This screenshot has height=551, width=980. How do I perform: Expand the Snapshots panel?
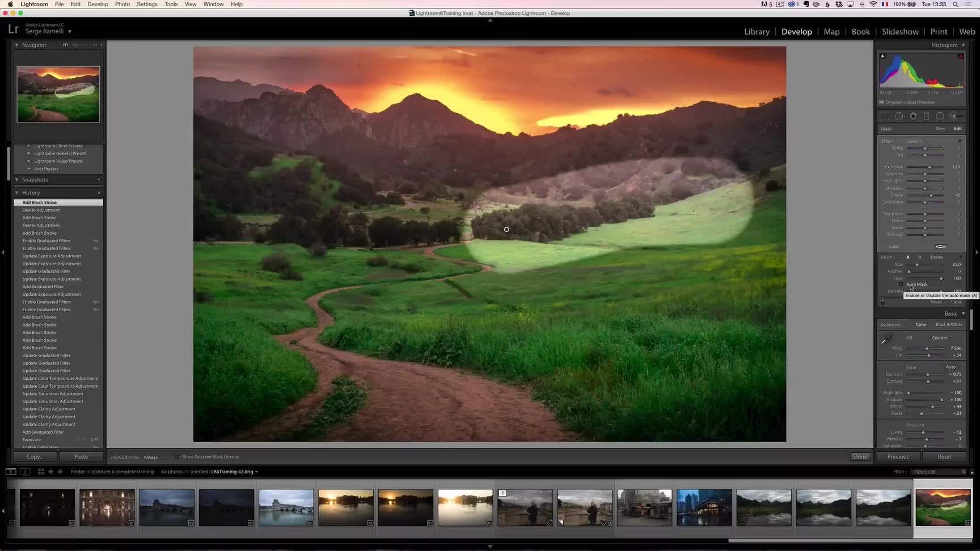pyautogui.click(x=16, y=180)
